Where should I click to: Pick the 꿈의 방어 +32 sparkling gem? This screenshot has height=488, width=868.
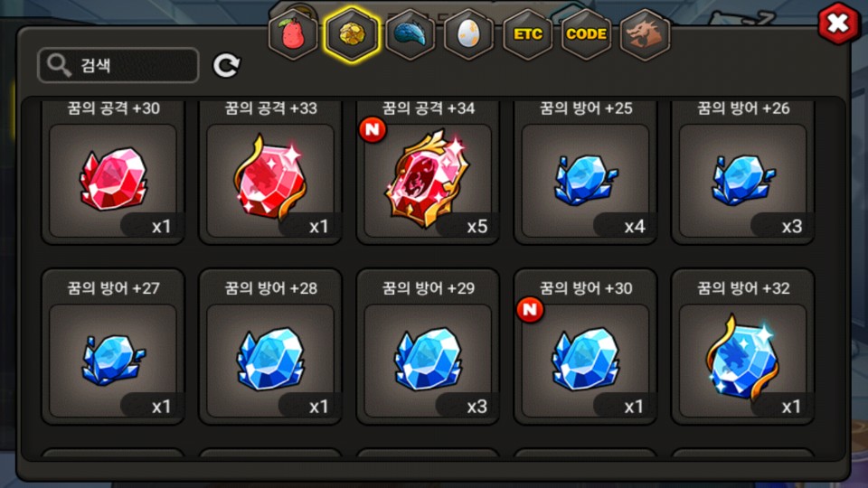(x=742, y=347)
